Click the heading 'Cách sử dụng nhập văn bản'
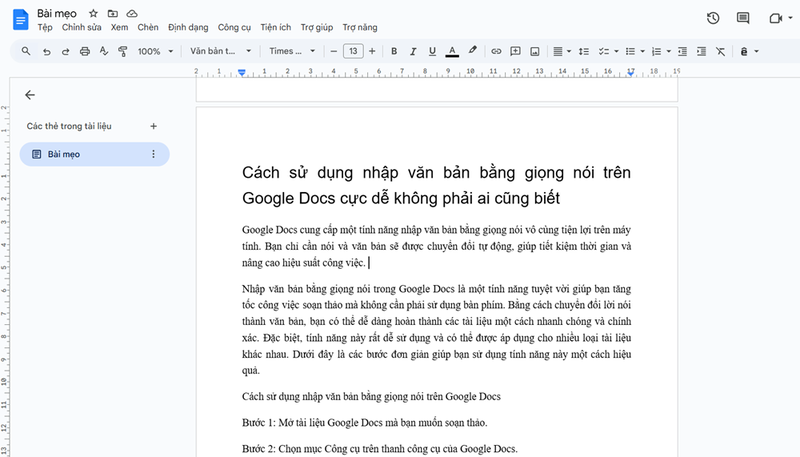The image size is (800, 457). click(436, 185)
